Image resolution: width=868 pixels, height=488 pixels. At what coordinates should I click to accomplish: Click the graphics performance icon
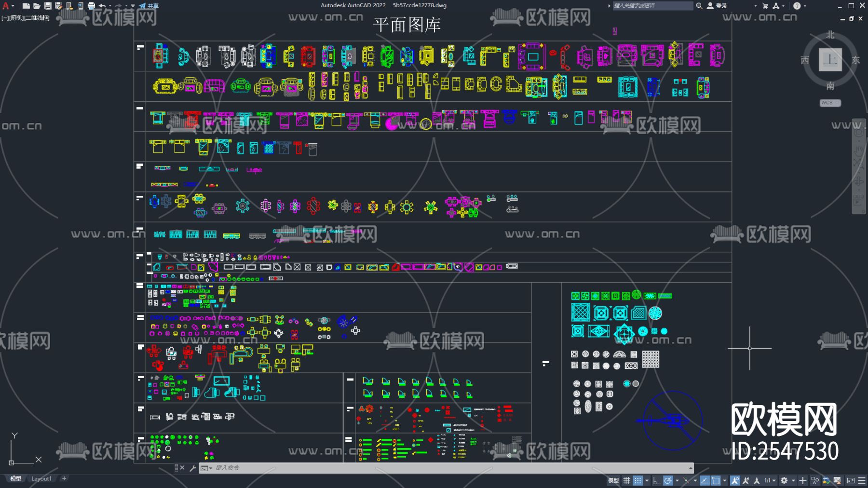pos(827,480)
